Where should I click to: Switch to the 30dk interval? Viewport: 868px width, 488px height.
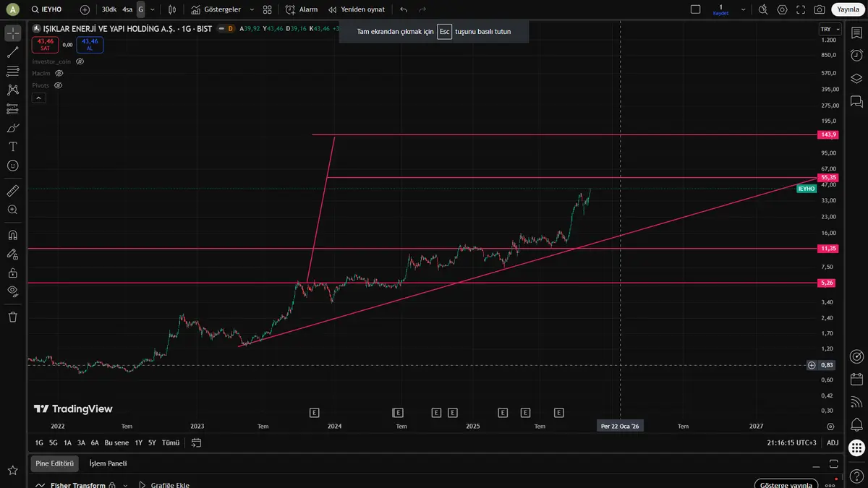tap(109, 9)
